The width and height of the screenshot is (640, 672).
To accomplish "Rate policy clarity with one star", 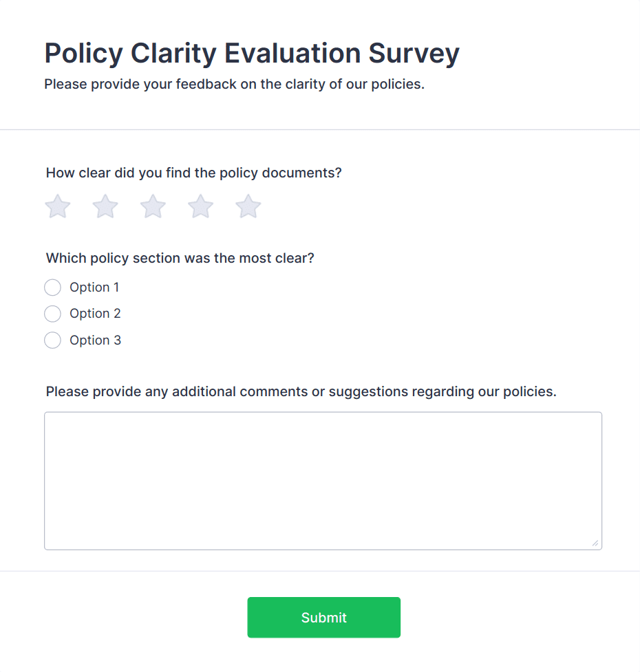I will tap(58, 206).
